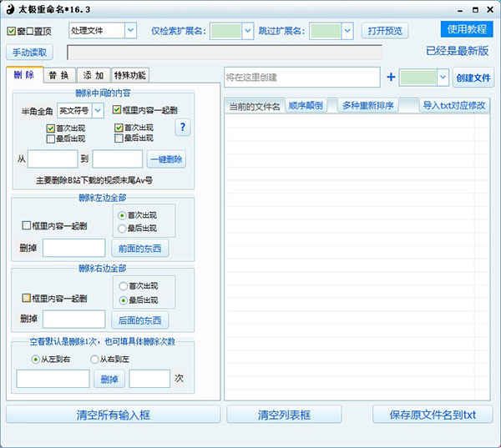Click the 打开预览 button
Viewport: 501px width, 448px height.
[385, 31]
